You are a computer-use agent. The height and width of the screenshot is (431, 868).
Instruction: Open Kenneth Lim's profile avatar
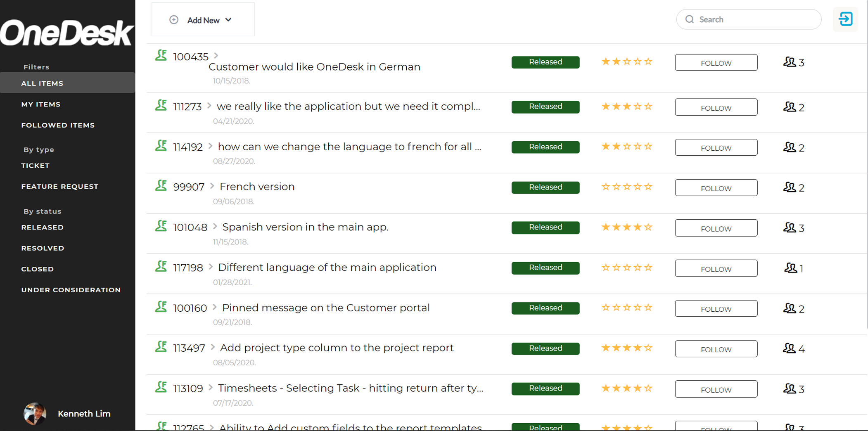pyautogui.click(x=35, y=414)
